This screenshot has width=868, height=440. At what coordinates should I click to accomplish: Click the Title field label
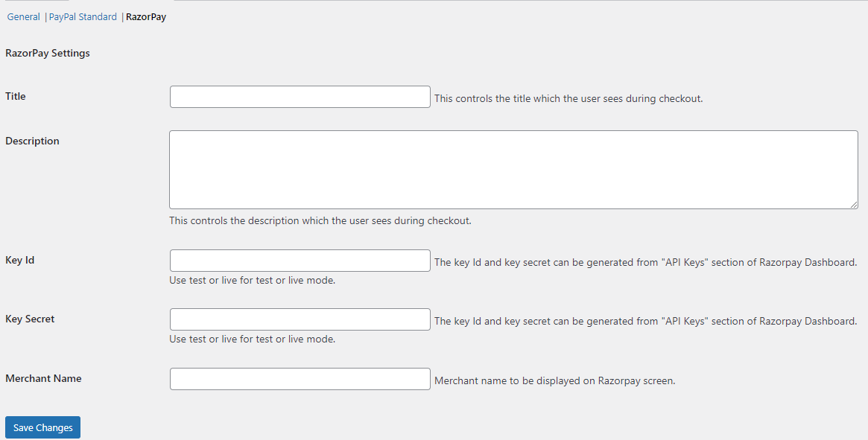click(x=16, y=96)
